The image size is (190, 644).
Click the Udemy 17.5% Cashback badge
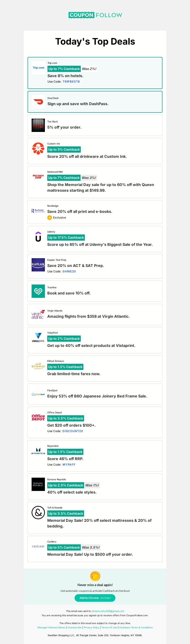66,238
